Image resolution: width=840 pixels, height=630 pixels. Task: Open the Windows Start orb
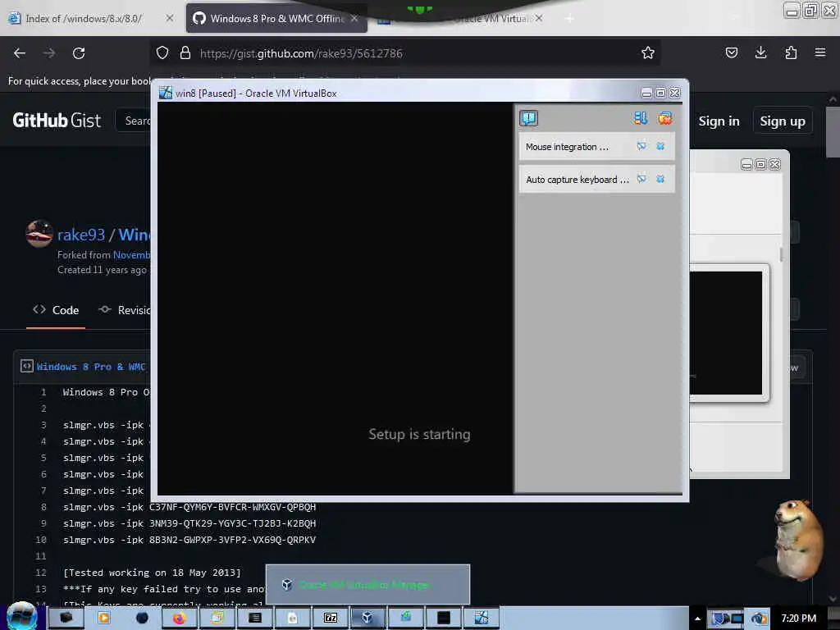(x=21, y=617)
